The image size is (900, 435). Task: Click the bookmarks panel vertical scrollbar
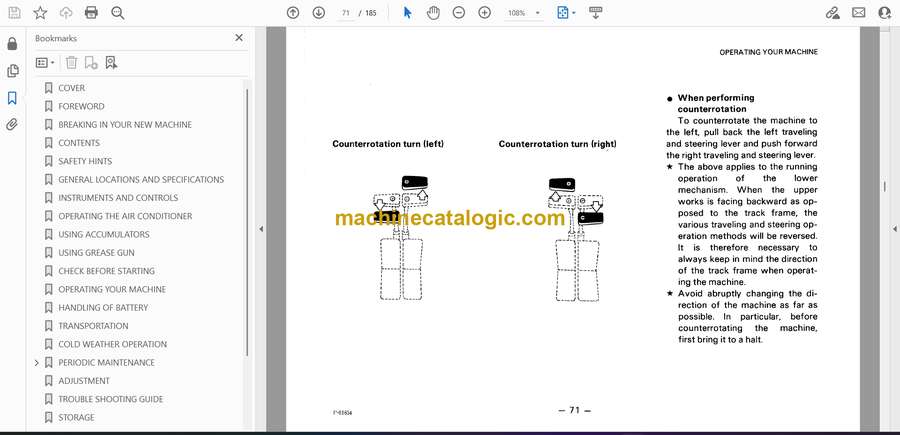click(x=247, y=222)
